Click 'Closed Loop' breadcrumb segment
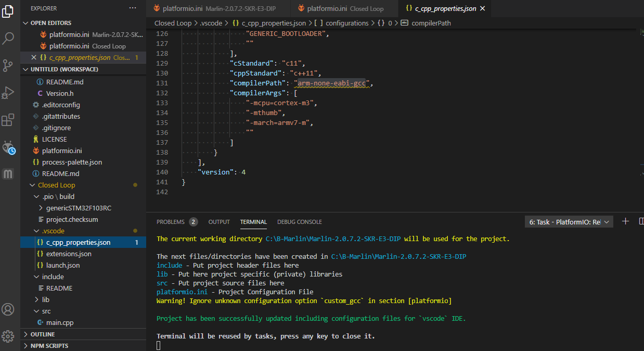Image resolution: width=644 pixels, height=351 pixels. (173, 23)
